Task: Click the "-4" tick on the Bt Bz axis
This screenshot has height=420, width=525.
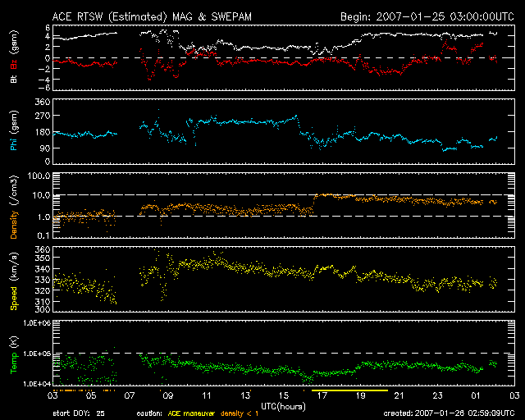Action: tap(43, 80)
